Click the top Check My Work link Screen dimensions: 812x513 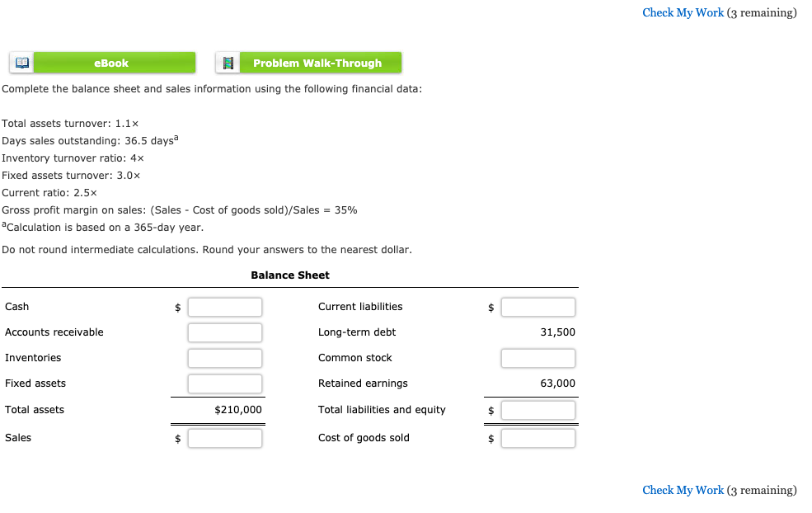click(x=683, y=12)
